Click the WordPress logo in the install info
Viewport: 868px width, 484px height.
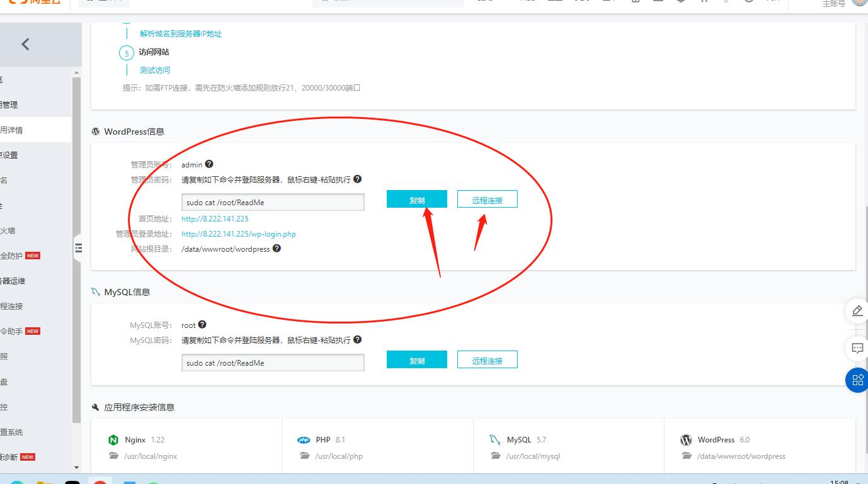(686, 440)
